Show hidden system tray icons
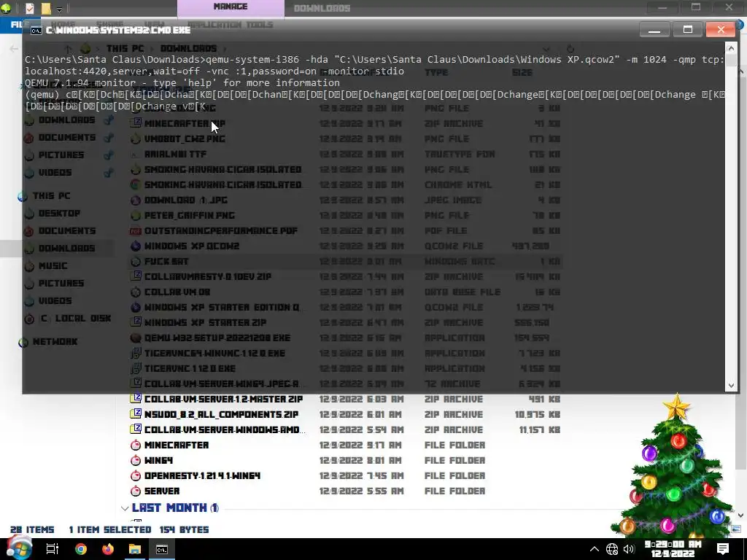Viewport: 747px width, 560px height. [x=594, y=549]
